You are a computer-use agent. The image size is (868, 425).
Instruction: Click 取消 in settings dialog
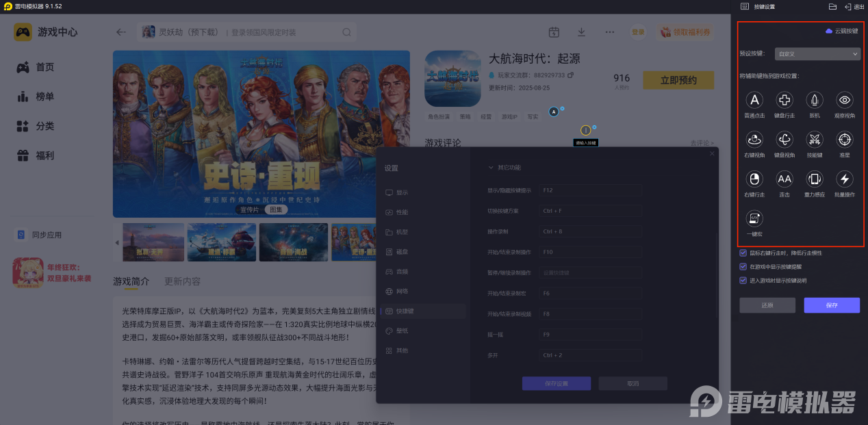tap(633, 383)
